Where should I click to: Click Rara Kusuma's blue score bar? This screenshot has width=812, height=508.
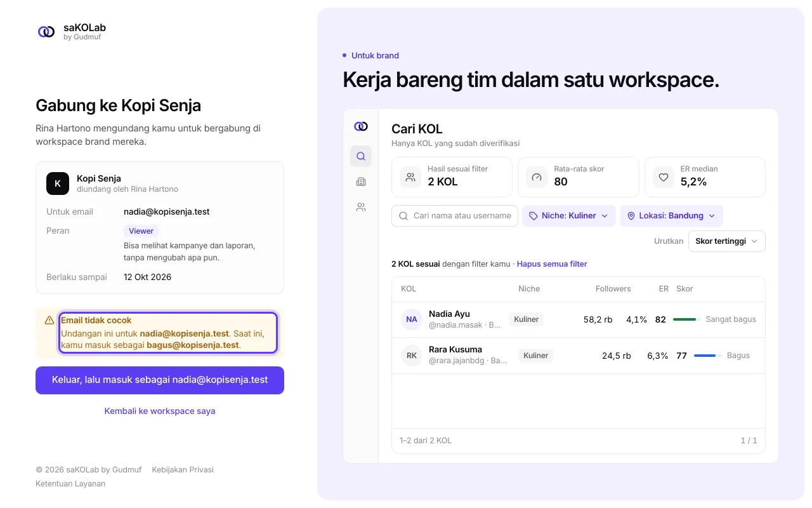(708, 356)
